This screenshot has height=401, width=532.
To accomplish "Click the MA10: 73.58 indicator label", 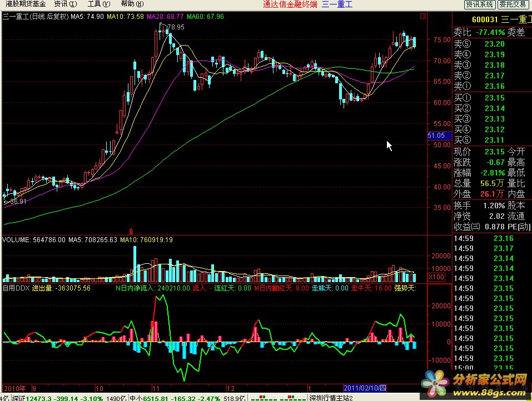I will 125,17.
